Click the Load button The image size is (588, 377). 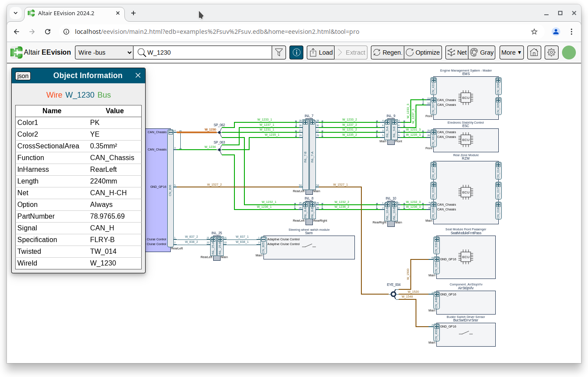click(x=321, y=52)
